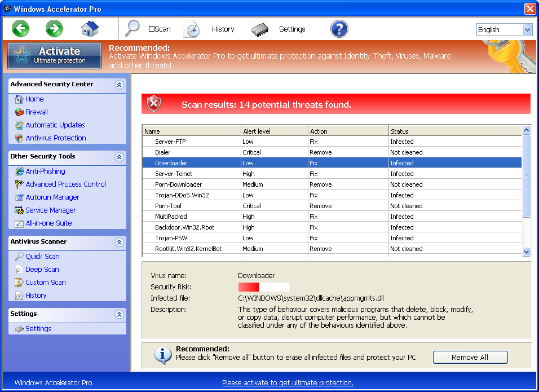Click the Activate Ultimate protection button
The height and width of the screenshot is (392, 539).
55,56
